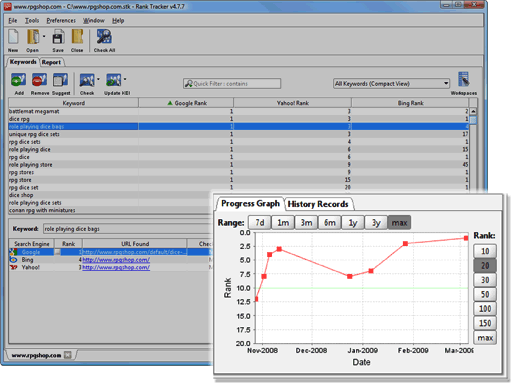512x383 pixels.
Task: Select the 'rpg stores' keyword row
Action: (x=239, y=172)
